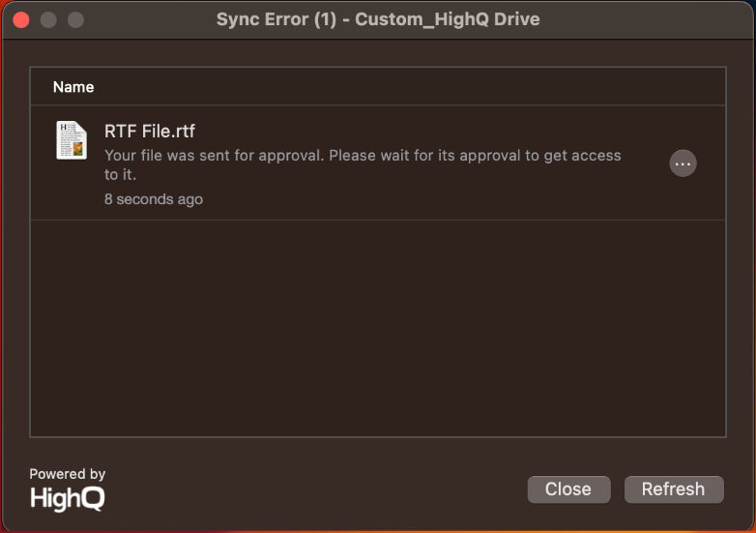This screenshot has width=756, height=533.
Task: Click the '8 seconds ago' timestamp
Action: pos(154,199)
